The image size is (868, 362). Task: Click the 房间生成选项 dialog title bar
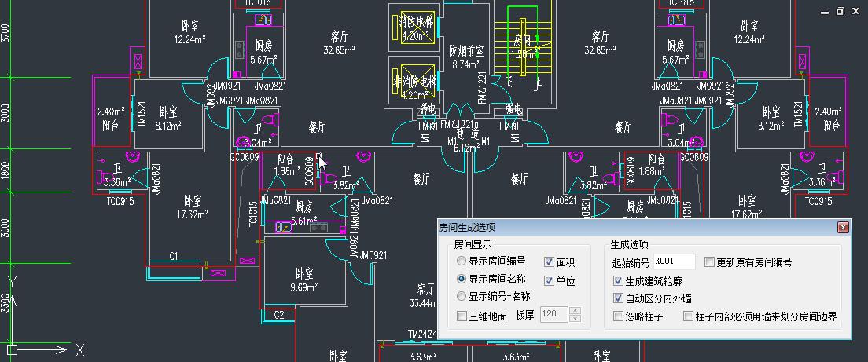[x=629, y=228]
